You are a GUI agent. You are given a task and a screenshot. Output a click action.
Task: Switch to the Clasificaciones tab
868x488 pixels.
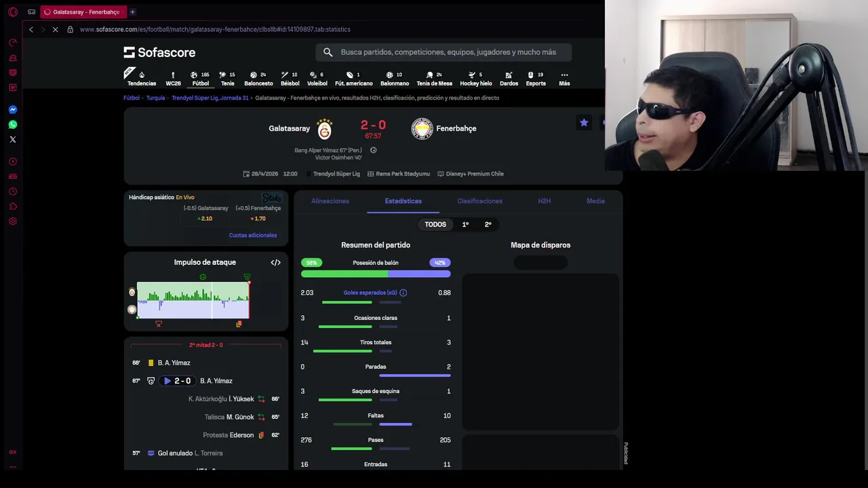[x=479, y=201]
